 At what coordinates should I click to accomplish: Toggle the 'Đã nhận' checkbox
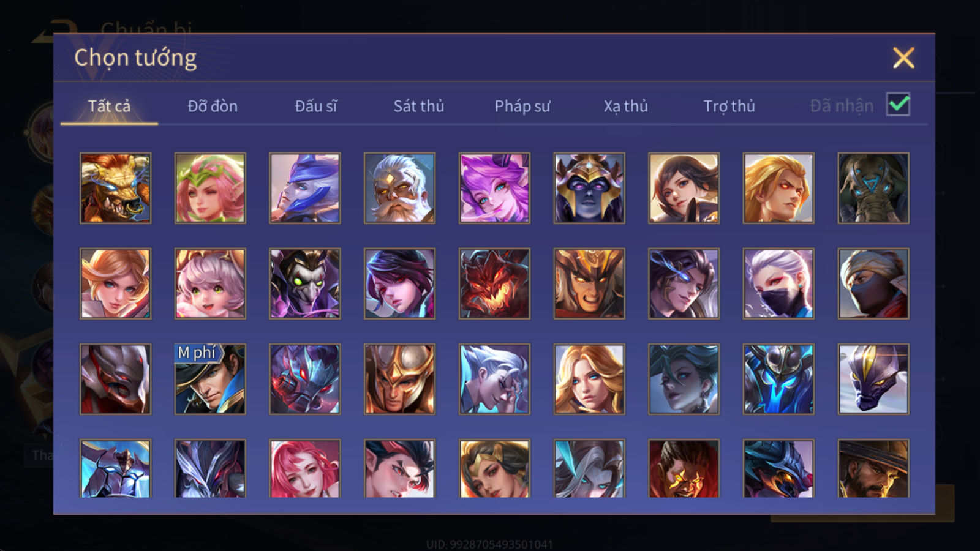point(899,104)
